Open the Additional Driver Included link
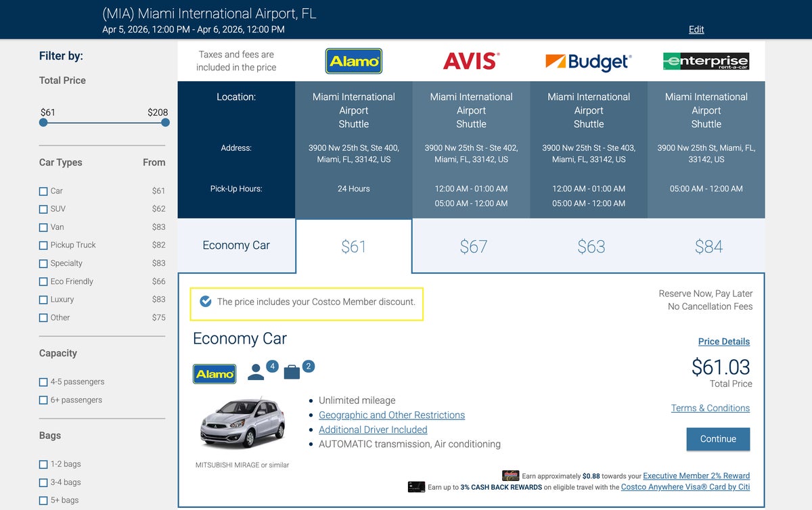 [x=373, y=430]
